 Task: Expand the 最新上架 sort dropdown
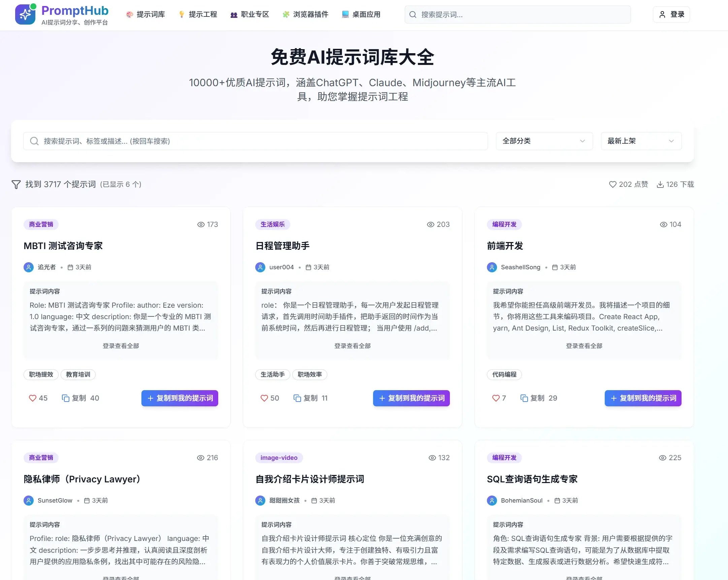click(x=641, y=141)
